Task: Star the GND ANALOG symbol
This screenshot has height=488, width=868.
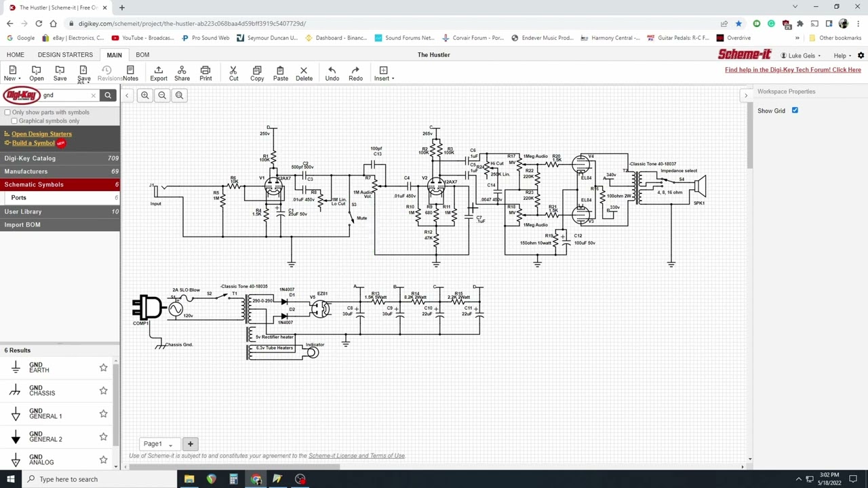Action: click(x=103, y=460)
